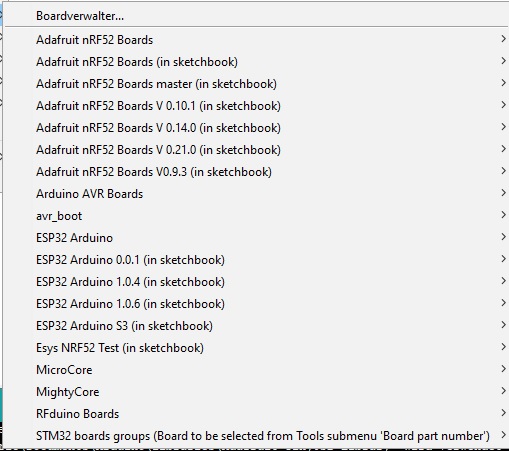Choose Adafruit nRF52 Boards V 0.10.1
The width and height of the screenshot is (509, 451).
tap(256, 106)
